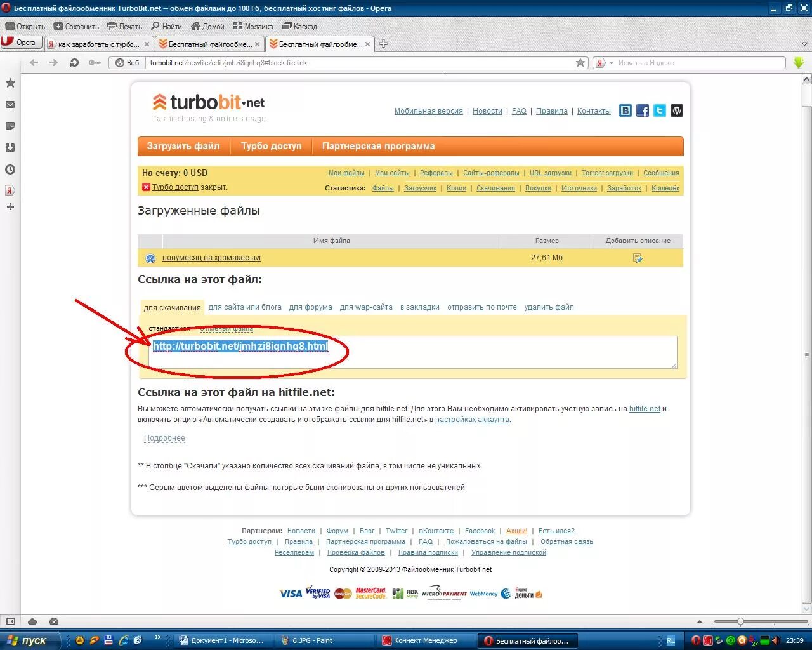Click the Twitter social icon
812x650 pixels.
pos(660,110)
